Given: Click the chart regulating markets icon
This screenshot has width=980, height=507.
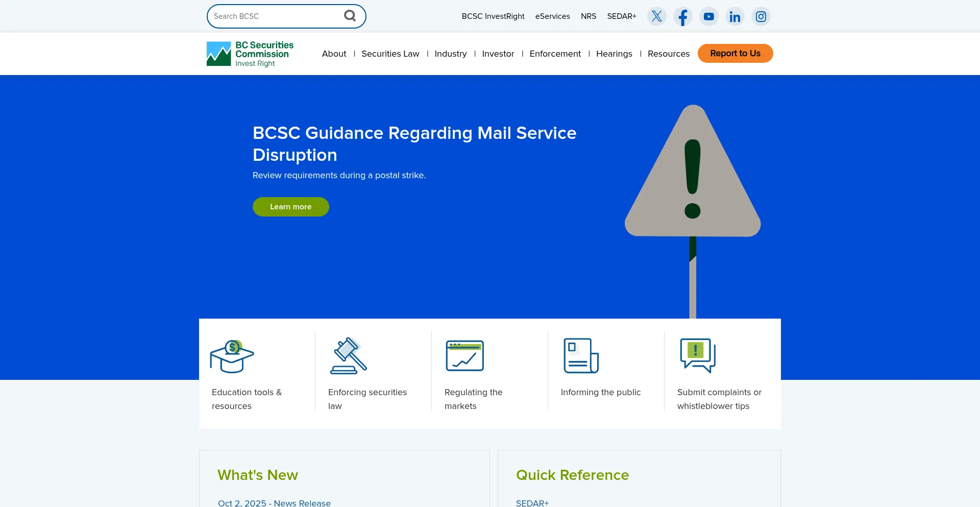Looking at the screenshot, I should [x=464, y=356].
